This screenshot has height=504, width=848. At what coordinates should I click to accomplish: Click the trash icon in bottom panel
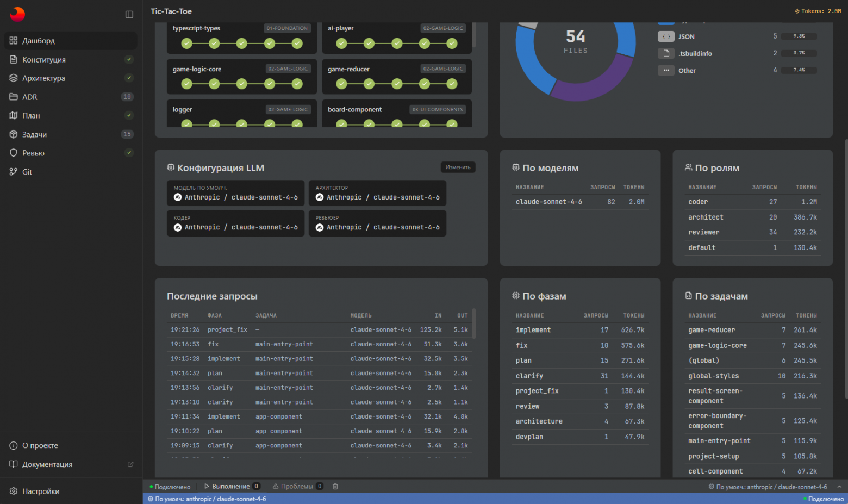pos(335,487)
